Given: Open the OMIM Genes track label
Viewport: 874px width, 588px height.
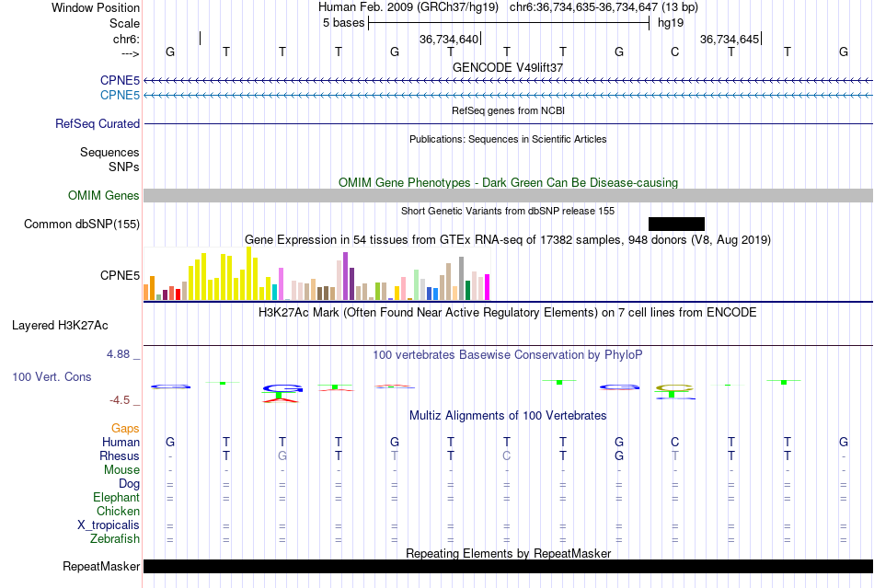Looking at the screenshot, I should 103,196.
